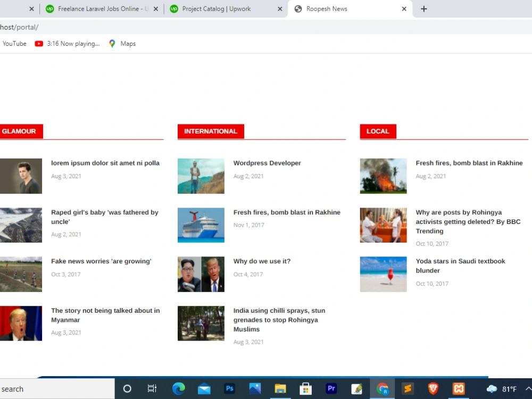Open Microsoft Store taskbar icon
The height and width of the screenshot is (399, 532).
click(x=306, y=389)
